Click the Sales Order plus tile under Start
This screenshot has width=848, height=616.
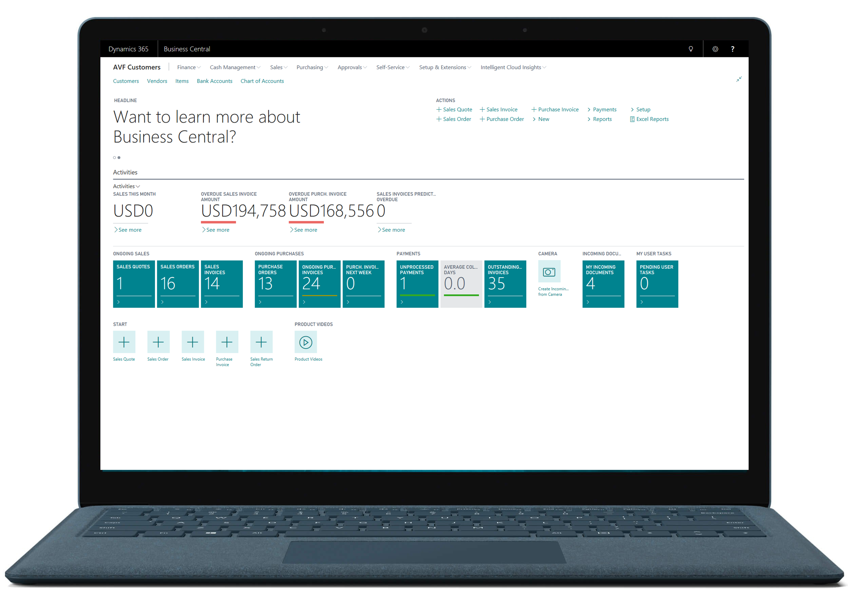158,342
